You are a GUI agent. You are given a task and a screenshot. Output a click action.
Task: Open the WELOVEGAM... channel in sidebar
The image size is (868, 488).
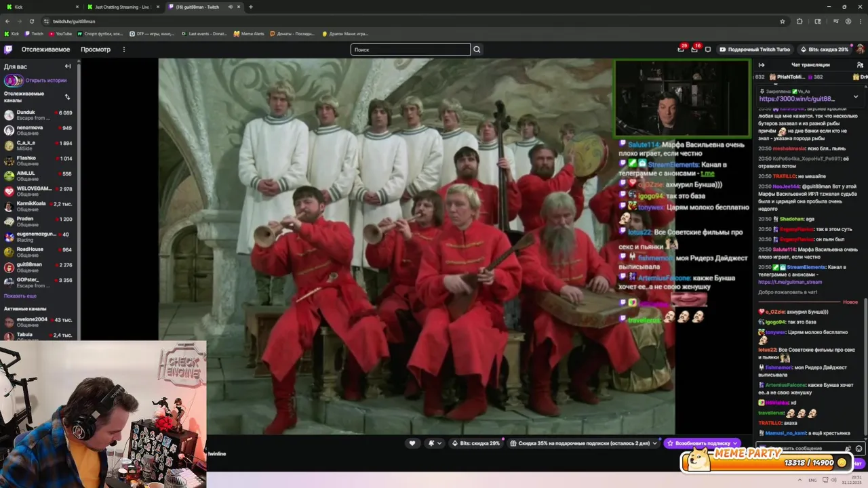39,191
